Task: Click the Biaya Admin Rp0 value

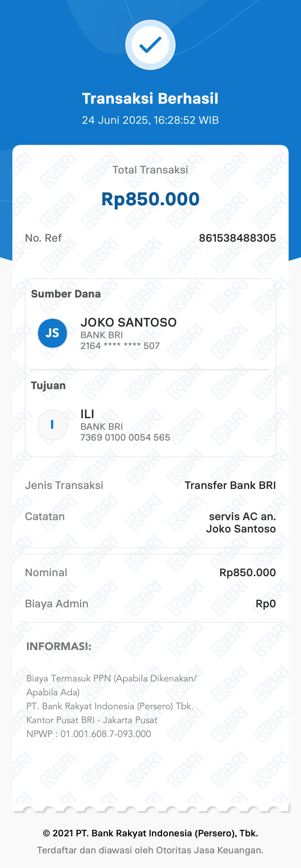Action: 266,603
